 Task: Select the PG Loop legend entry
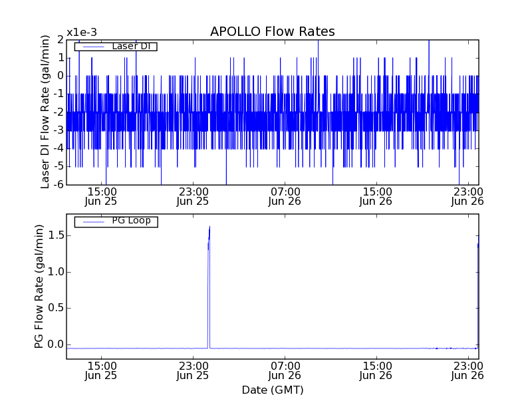coord(116,221)
